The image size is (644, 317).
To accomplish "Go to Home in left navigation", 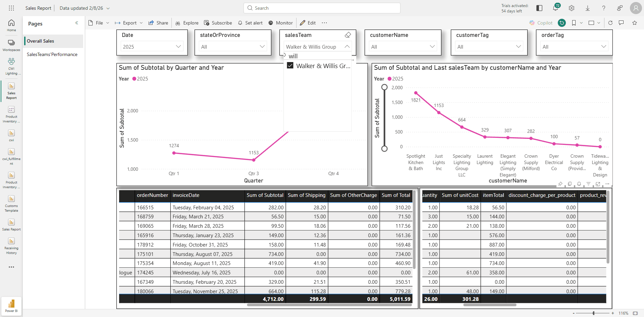I will click(x=11, y=25).
